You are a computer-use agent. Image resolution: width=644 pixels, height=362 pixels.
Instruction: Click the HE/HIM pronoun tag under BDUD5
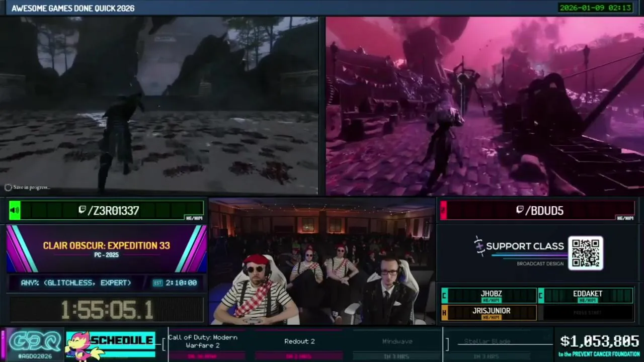coord(625,218)
